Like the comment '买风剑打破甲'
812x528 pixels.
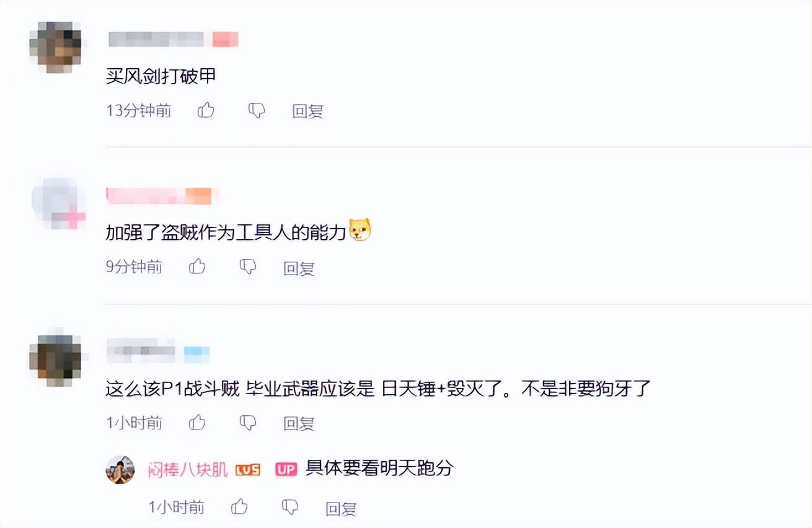206,111
